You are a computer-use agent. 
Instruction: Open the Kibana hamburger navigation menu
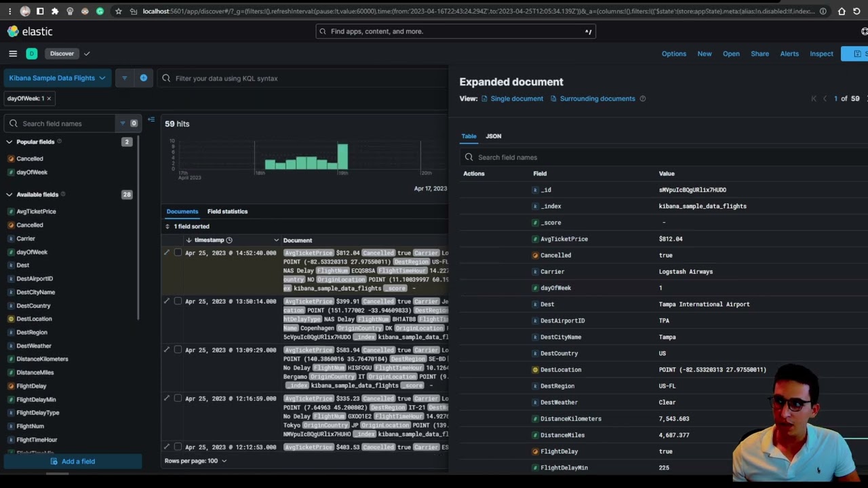coord(13,54)
